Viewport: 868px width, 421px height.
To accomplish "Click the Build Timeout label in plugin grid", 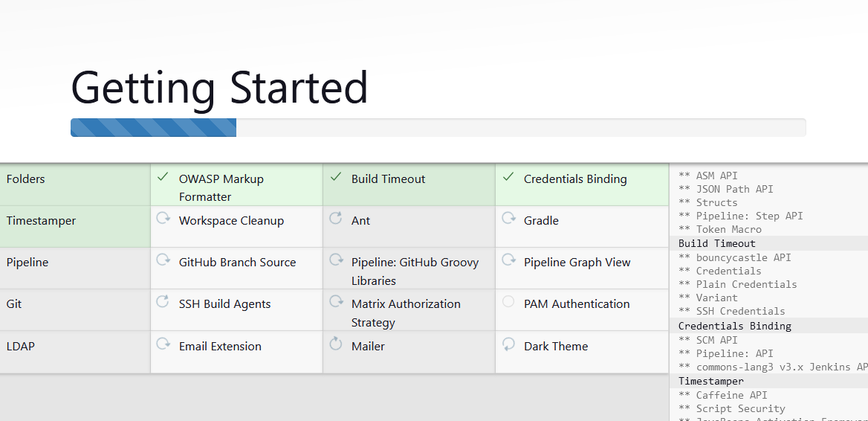I will (388, 179).
